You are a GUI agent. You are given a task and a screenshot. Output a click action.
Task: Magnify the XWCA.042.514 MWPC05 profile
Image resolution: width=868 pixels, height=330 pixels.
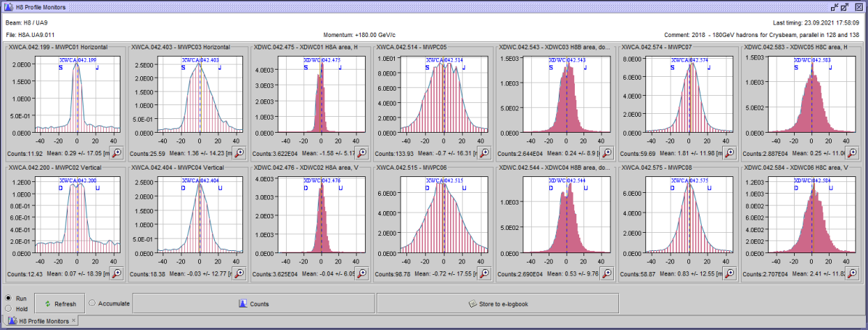coord(484,153)
